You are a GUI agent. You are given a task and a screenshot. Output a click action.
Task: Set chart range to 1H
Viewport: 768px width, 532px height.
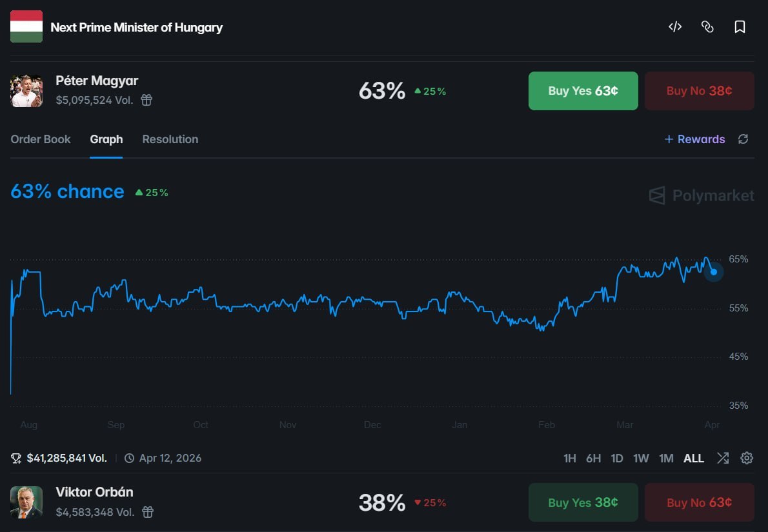[570, 458]
